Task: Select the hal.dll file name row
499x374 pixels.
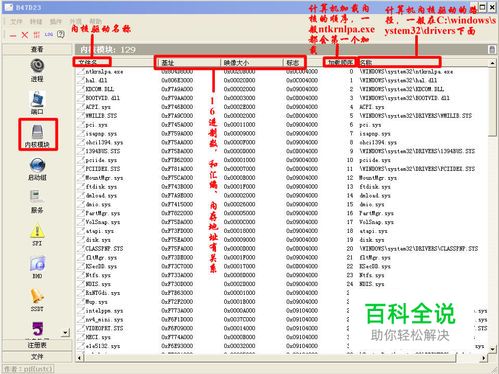Action: [96, 80]
